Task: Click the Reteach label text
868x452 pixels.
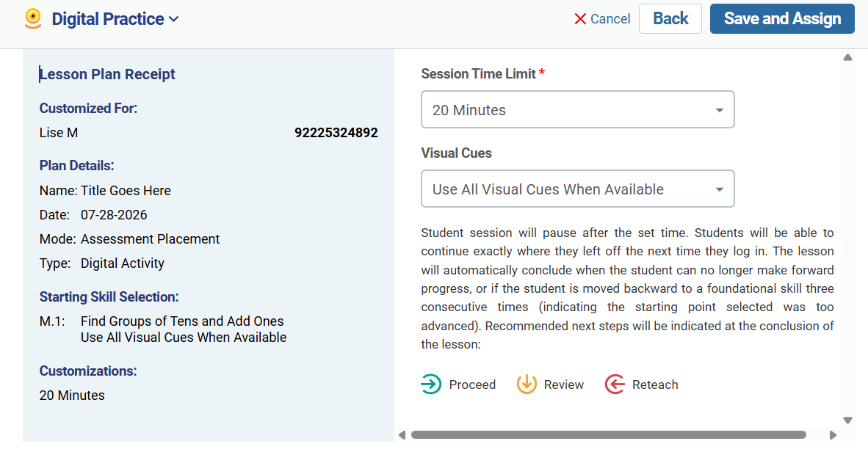Action: tap(655, 384)
